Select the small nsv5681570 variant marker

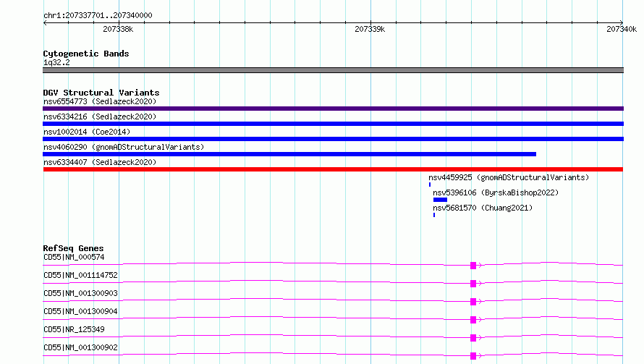[434, 215]
